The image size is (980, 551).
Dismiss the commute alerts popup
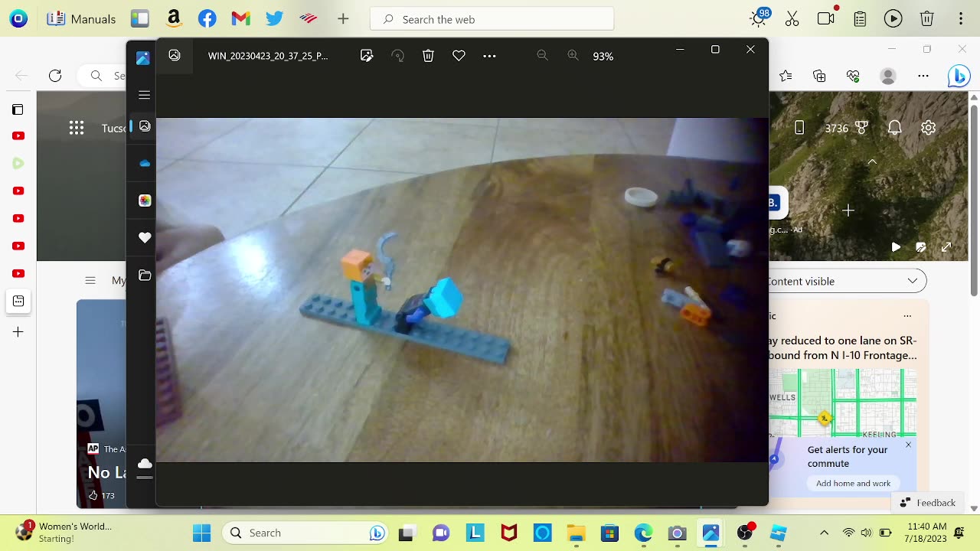click(909, 445)
